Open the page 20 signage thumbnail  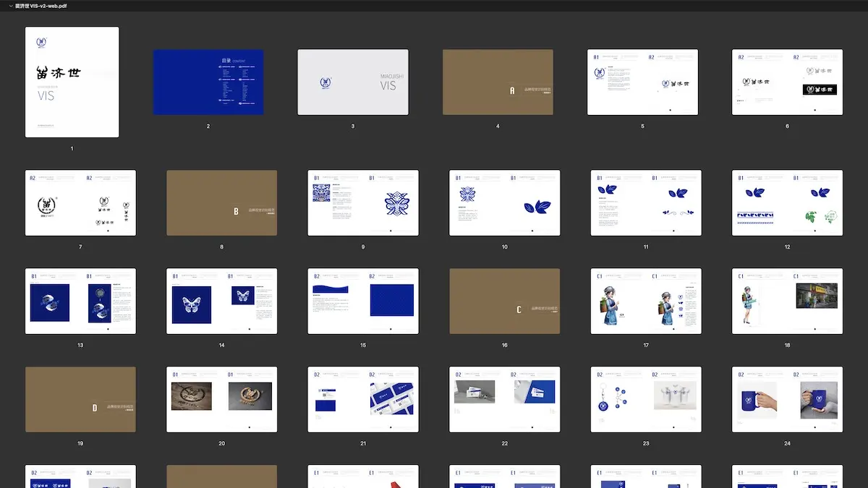[x=221, y=399]
